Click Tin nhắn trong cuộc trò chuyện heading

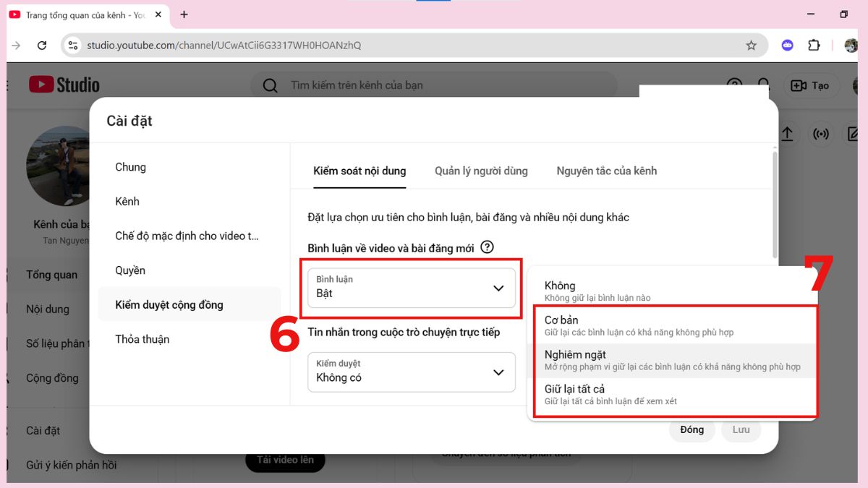coord(404,332)
